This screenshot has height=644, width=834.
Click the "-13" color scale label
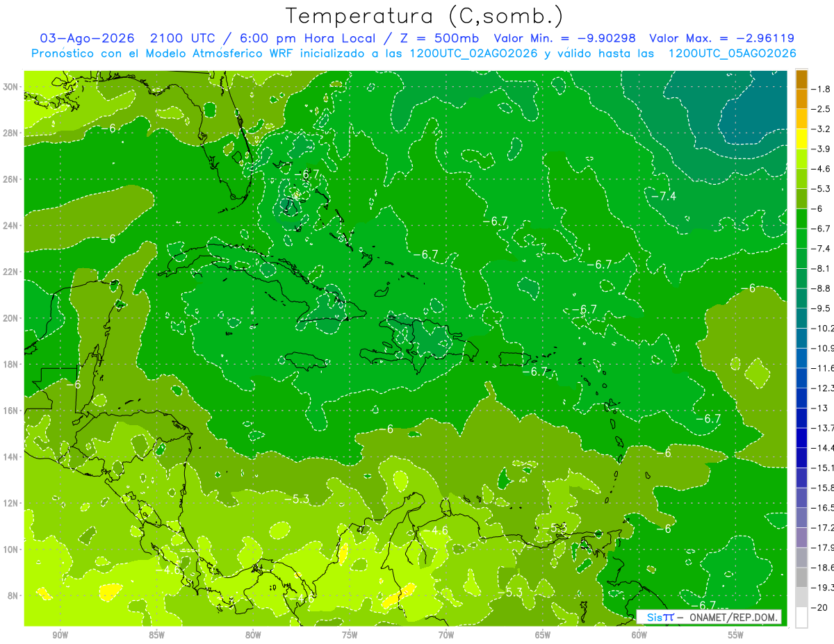coord(819,408)
